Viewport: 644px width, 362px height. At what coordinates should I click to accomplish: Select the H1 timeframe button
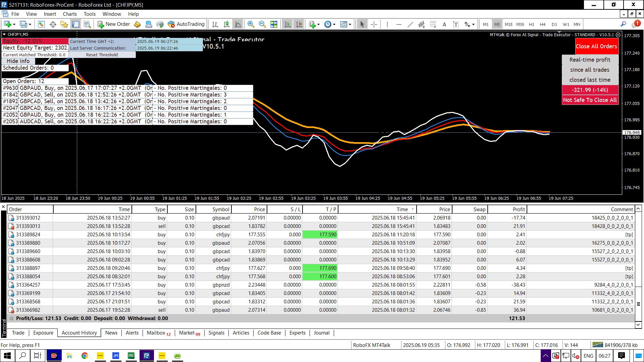[x=531, y=24]
